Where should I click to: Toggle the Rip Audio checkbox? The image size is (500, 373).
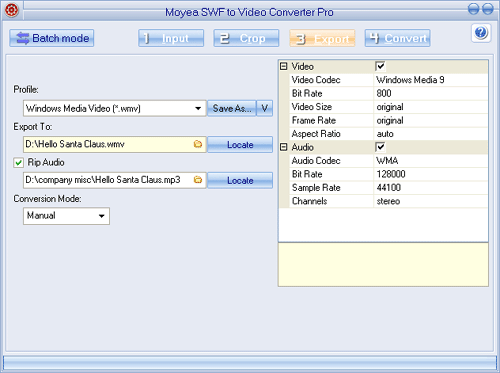click(18, 163)
